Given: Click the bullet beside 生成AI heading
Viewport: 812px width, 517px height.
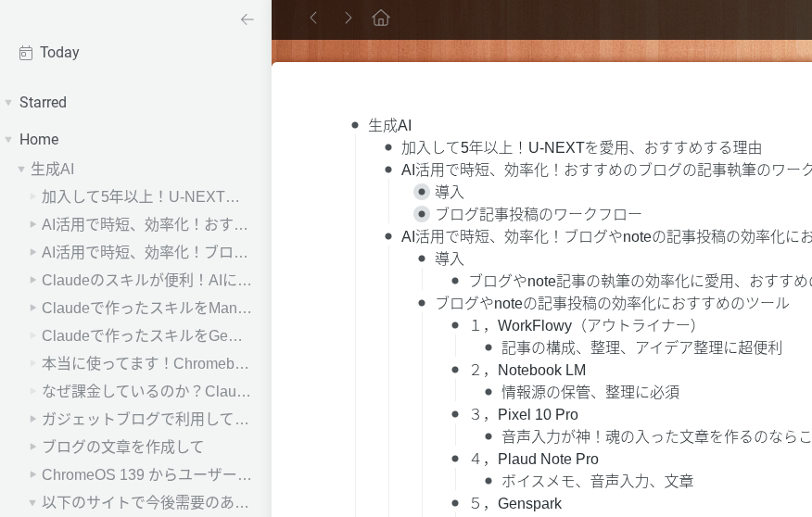Looking at the screenshot, I should click(355, 125).
